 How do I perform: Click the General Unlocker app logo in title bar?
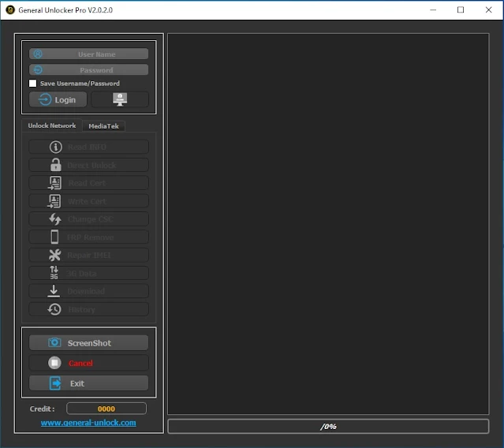(x=10, y=10)
